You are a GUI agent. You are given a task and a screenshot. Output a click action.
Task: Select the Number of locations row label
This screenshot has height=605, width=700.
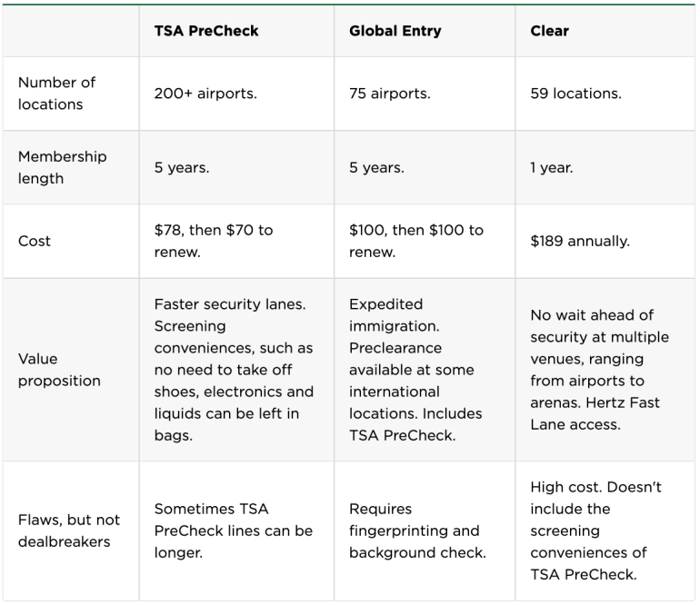[x=56, y=94]
